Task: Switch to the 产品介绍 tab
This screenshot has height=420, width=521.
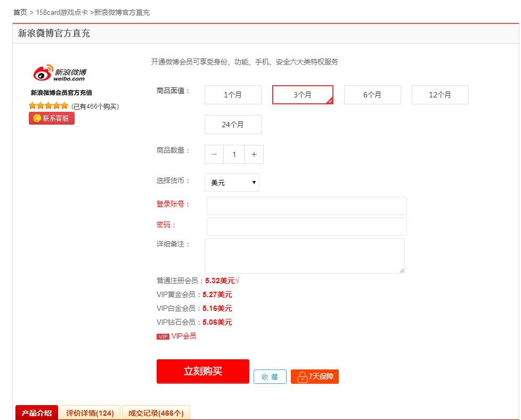Action: click(37, 413)
